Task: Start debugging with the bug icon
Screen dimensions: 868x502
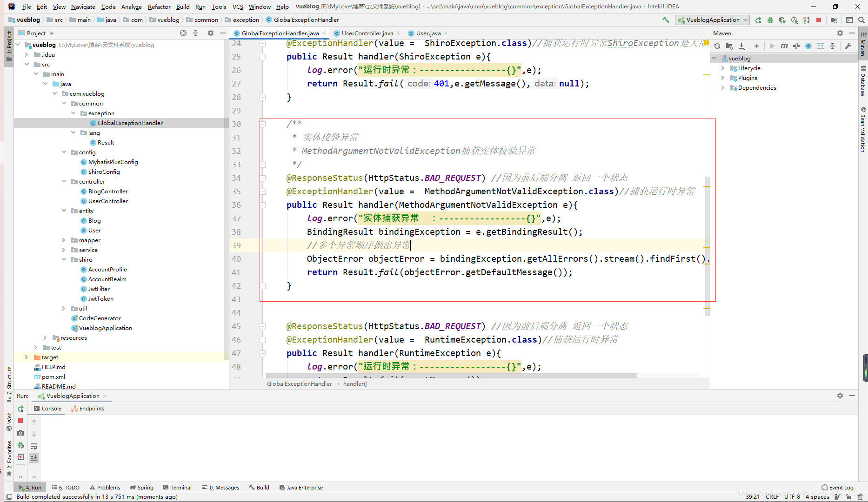Action: pyautogui.click(x=770, y=20)
